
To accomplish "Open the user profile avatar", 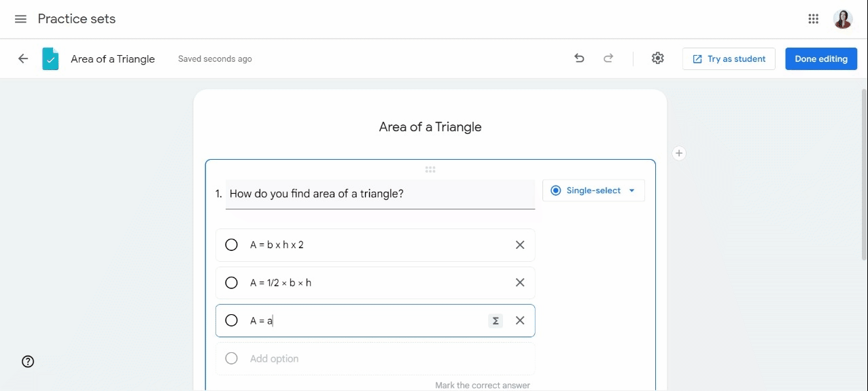I will pyautogui.click(x=843, y=19).
